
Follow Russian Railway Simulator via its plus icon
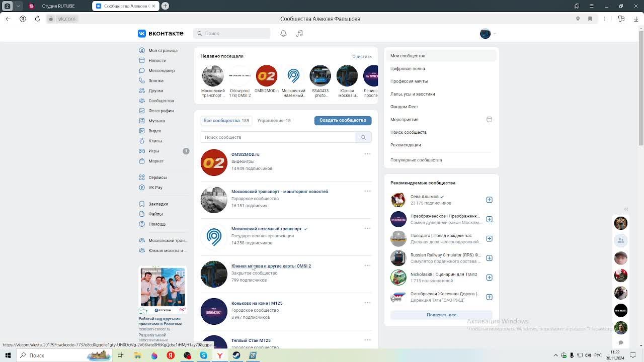pyautogui.click(x=489, y=258)
